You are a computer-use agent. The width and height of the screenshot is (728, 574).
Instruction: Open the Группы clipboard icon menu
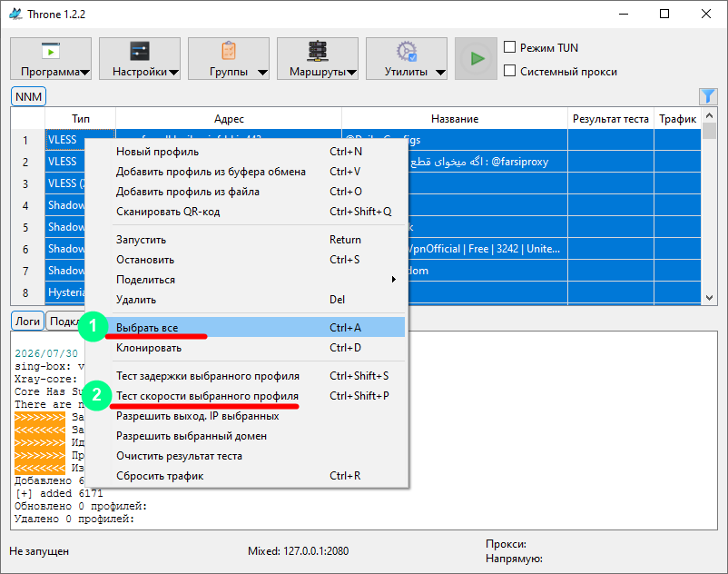pyautogui.click(x=229, y=58)
